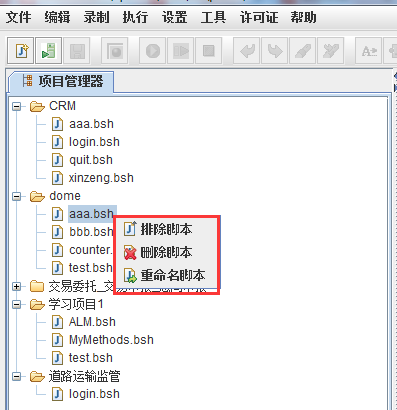Select MyMethods.bsh in the tree

tap(111, 340)
